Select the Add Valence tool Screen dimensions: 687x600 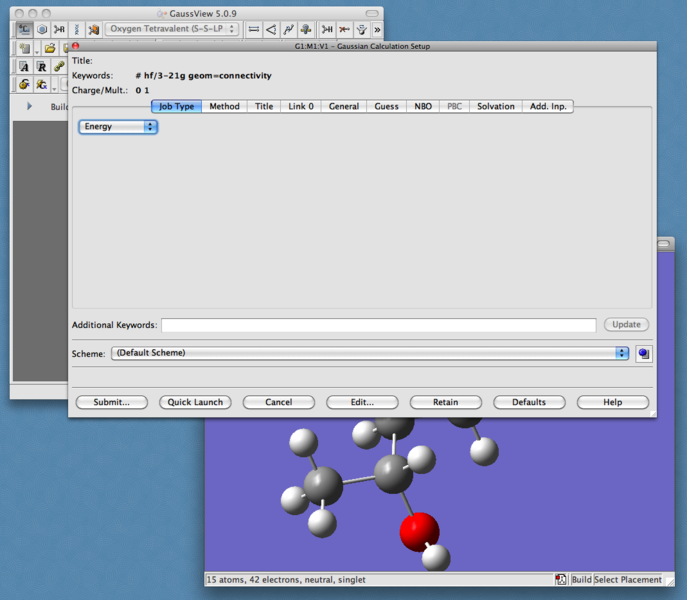click(x=327, y=29)
